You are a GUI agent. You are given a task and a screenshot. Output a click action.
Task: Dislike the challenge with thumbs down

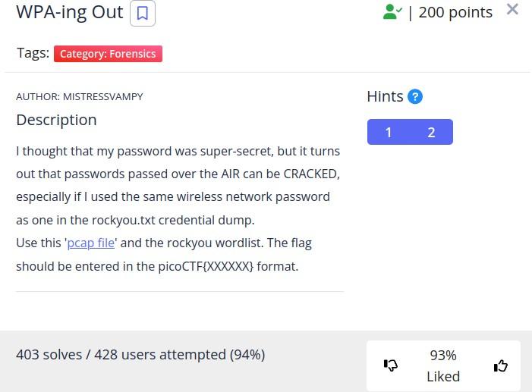(x=391, y=365)
